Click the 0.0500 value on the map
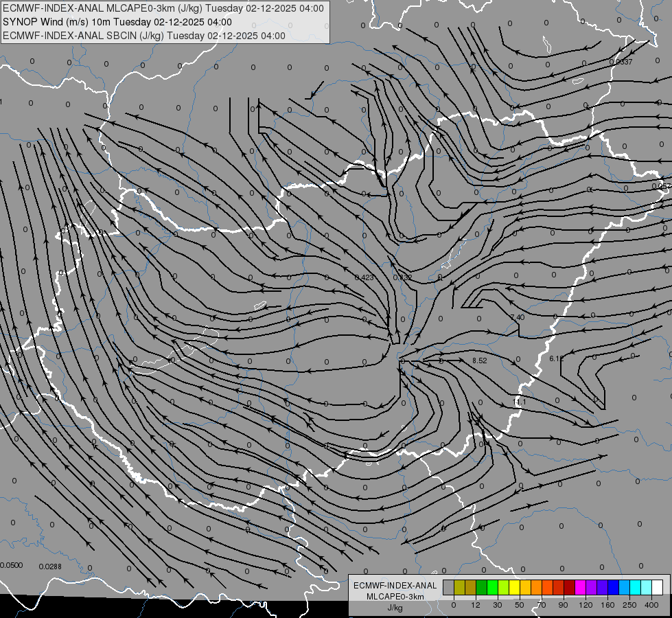The width and height of the screenshot is (672, 618). click(11, 565)
